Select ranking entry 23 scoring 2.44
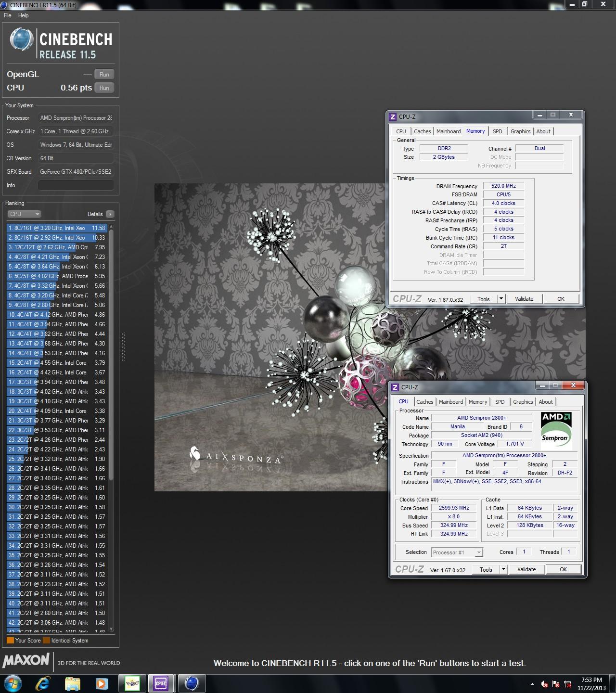Screen dimensions: 616x693 coord(57,440)
